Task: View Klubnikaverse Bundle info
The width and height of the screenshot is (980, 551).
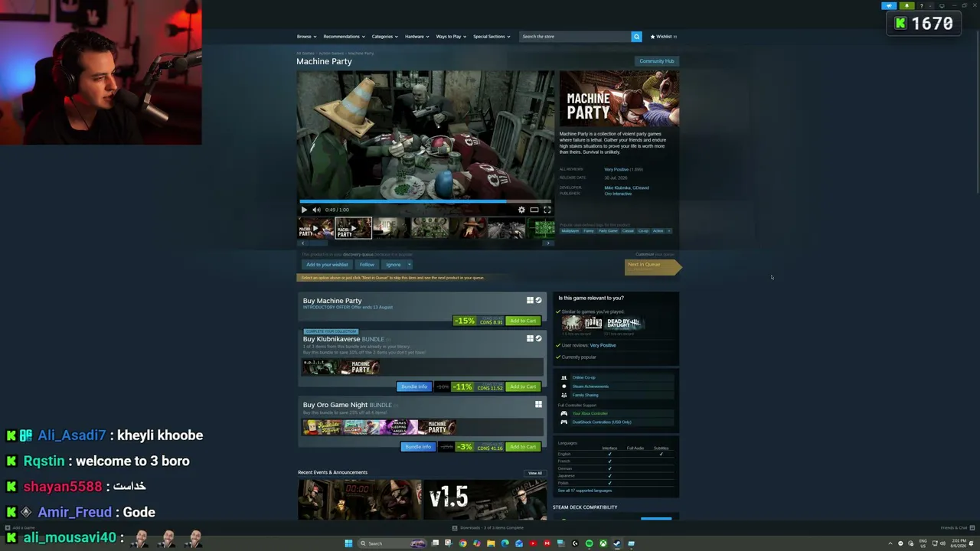Action: (414, 386)
